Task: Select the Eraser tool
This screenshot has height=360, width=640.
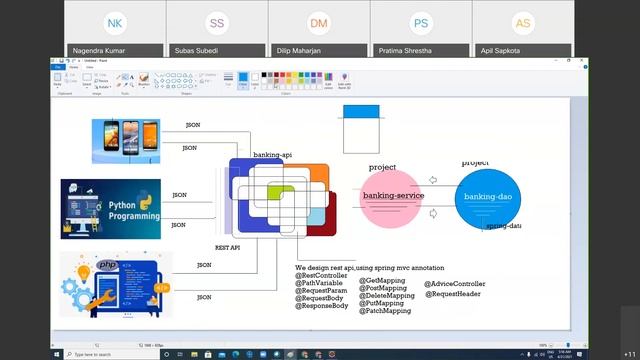Action: pyautogui.click(x=118, y=85)
